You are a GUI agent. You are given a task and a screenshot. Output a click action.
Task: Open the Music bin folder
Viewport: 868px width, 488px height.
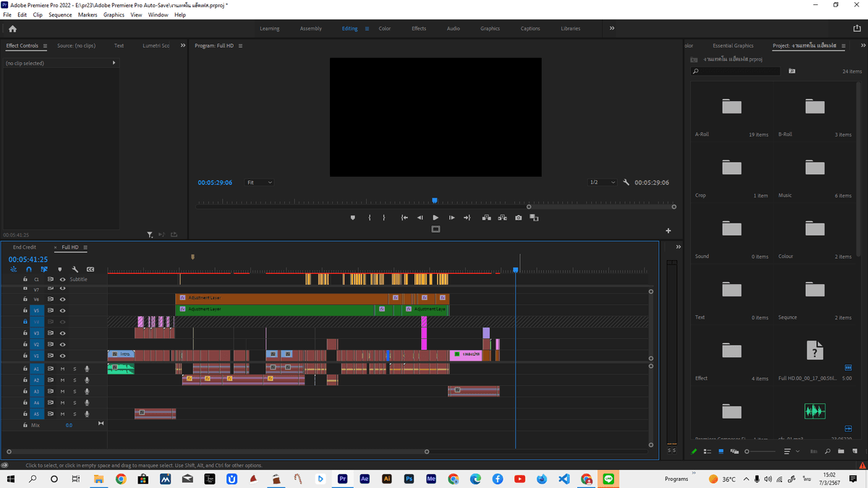[x=815, y=168]
